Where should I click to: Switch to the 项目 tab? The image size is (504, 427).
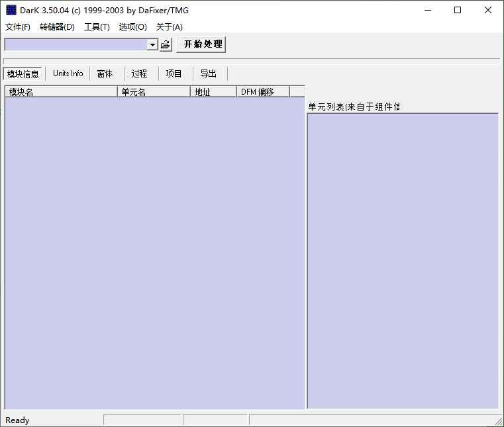(x=174, y=73)
